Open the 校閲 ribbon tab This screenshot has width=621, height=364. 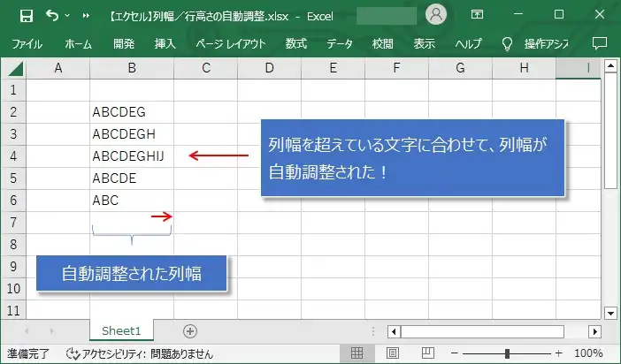[x=382, y=43]
